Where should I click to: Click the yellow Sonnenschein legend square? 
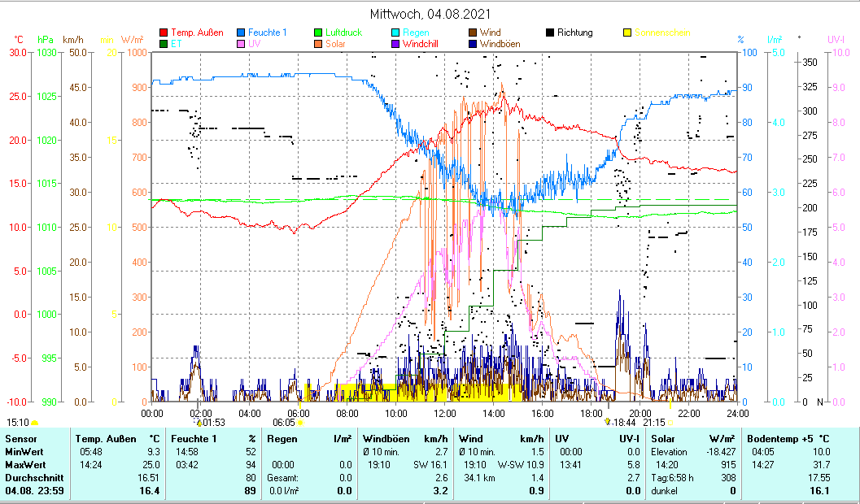[x=627, y=33]
